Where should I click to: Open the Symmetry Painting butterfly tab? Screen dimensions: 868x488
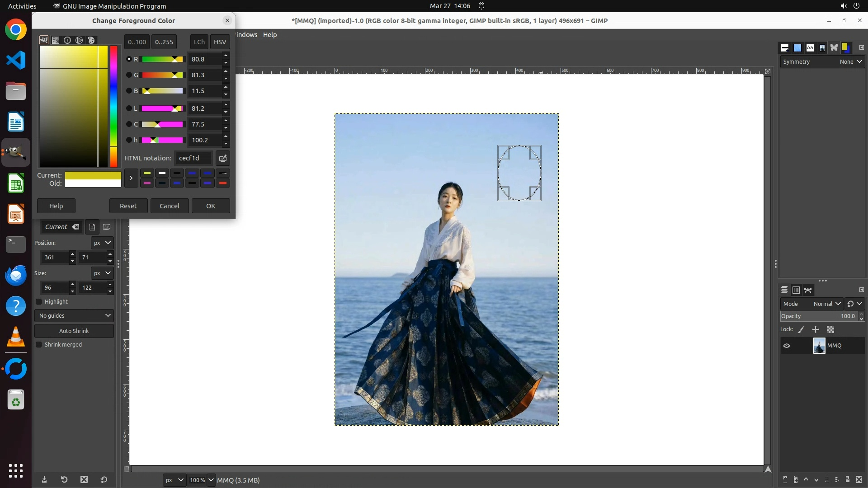tap(834, 48)
